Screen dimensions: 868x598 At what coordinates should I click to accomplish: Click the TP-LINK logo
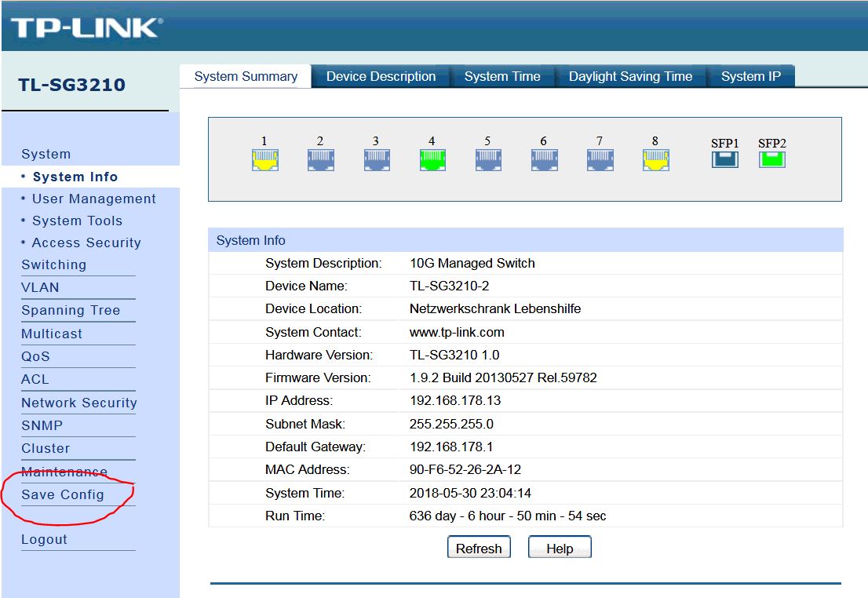87,27
